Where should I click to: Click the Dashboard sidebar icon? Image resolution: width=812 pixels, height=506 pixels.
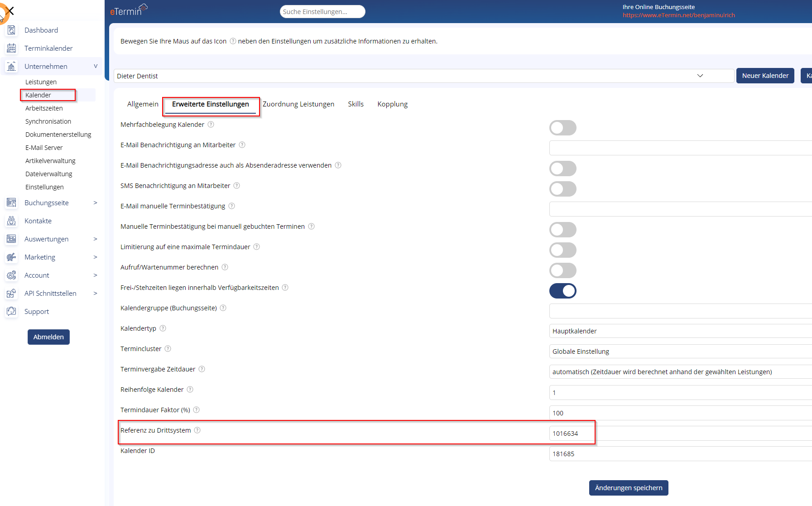(x=12, y=30)
